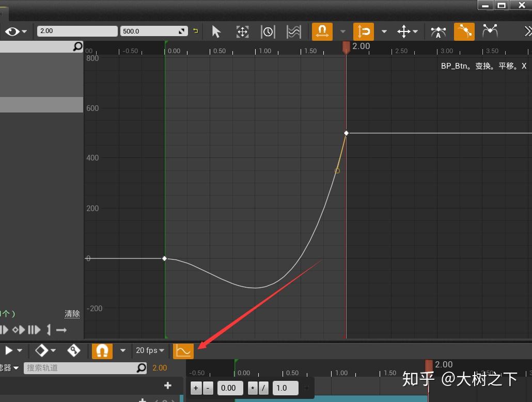Toggle the curve editor with orange curve icon
This screenshot has height=402, width=532.
click(x=183, y=350)
